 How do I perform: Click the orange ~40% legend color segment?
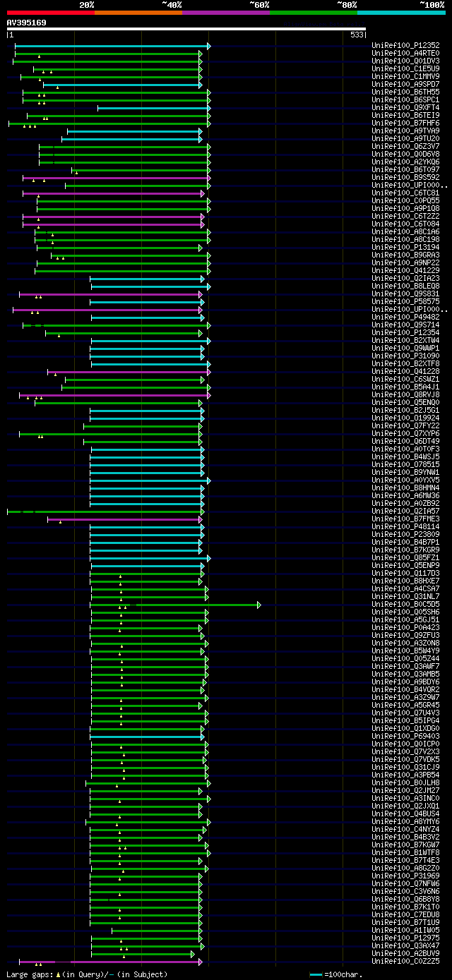point(138,13)
